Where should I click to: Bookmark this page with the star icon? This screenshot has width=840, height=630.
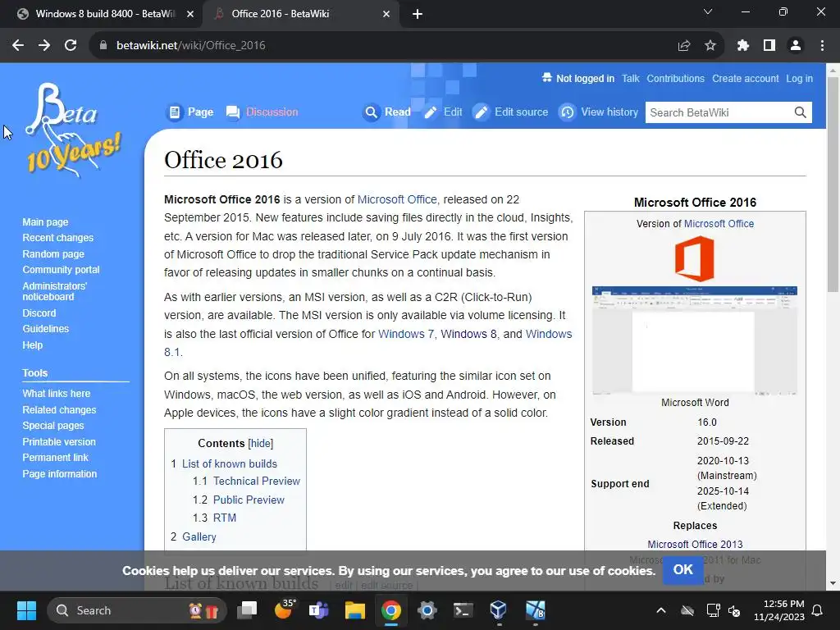710,46
